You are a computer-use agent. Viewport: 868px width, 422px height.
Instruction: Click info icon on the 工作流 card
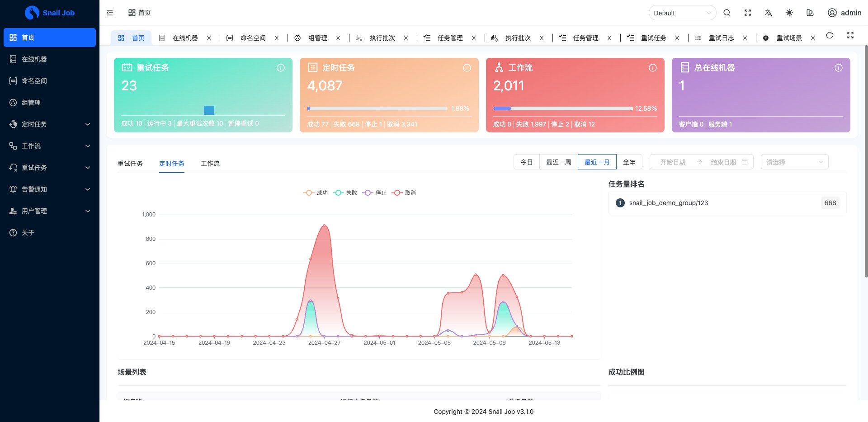point(653,68)
